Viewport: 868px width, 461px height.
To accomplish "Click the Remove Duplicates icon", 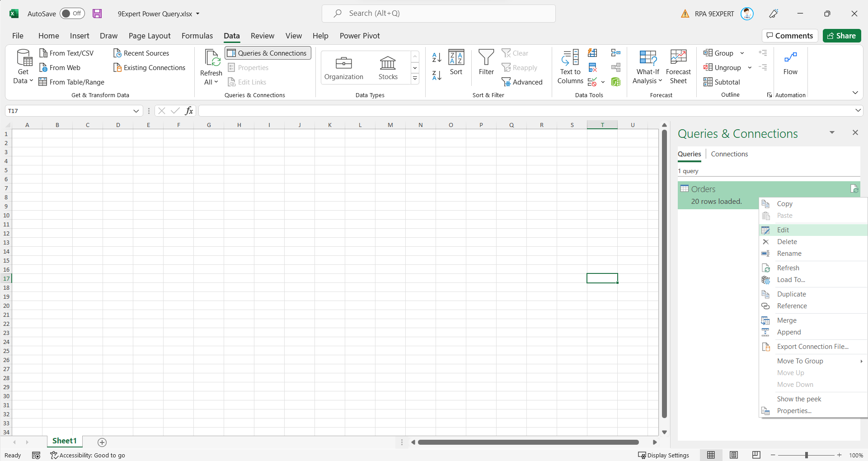I will tap(591, 67).
